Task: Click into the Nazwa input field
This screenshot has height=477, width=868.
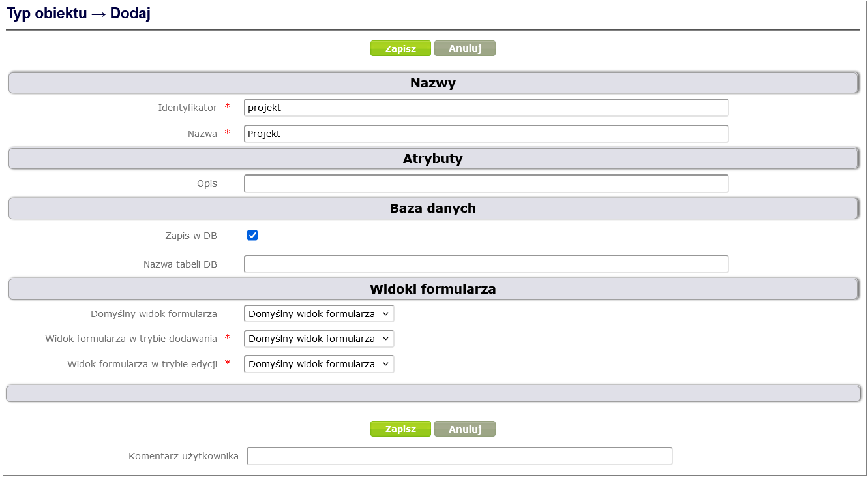Action: click(x=486, y=134)
